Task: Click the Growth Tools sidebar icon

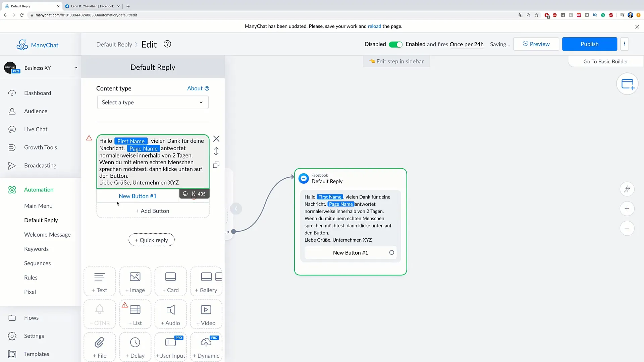Action: [11, 147]
